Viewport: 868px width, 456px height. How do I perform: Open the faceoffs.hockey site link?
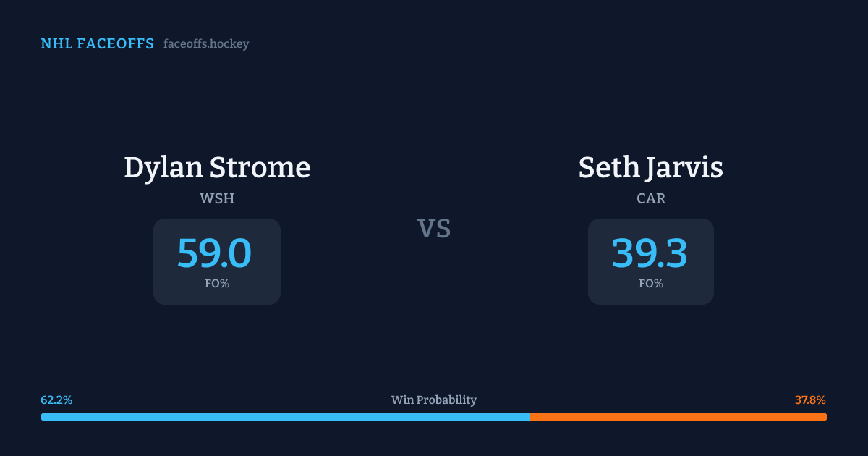click(206, 44)
